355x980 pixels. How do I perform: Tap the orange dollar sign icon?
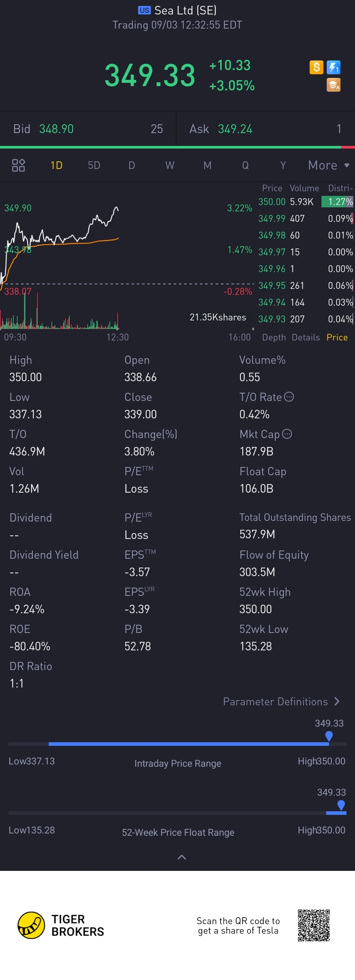click(316, 67)
